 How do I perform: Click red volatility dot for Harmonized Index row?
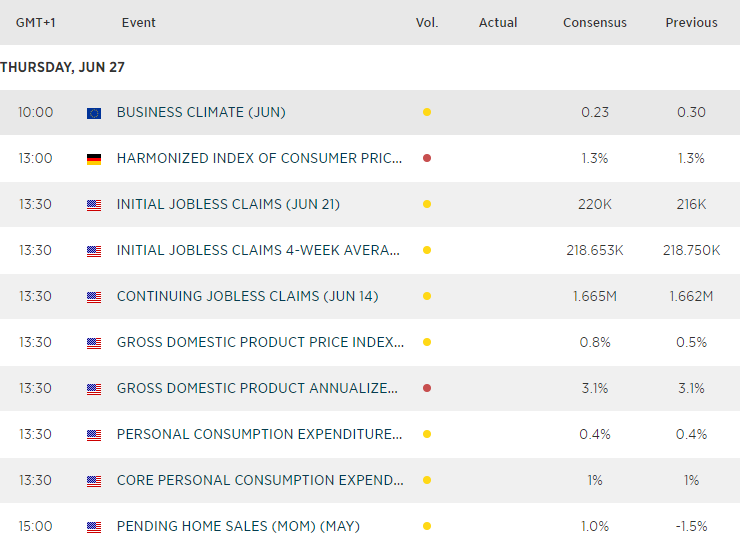pyautogui.click(x=427, y=159)
